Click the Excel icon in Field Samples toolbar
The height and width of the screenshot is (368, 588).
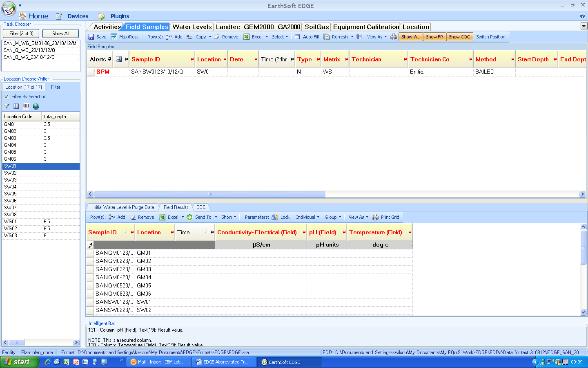[x=246, y=37]
